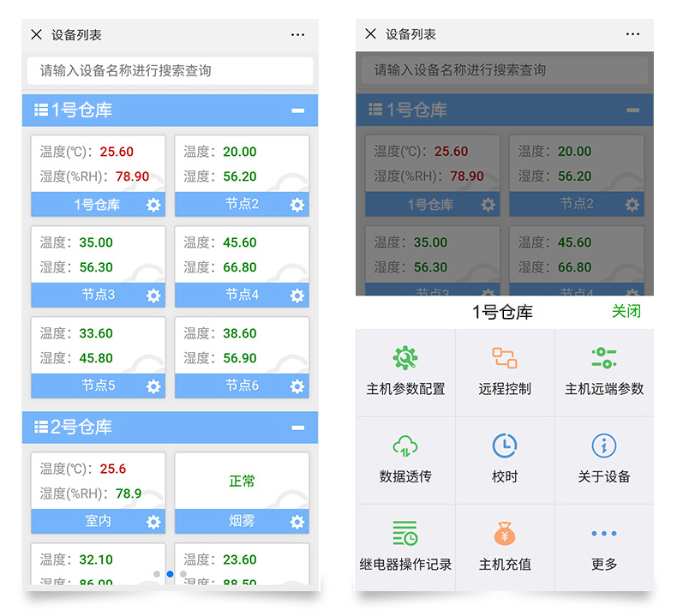Click the 校时 clock icon
This screenshot has height=616, width=677.
tap(505, 446)
